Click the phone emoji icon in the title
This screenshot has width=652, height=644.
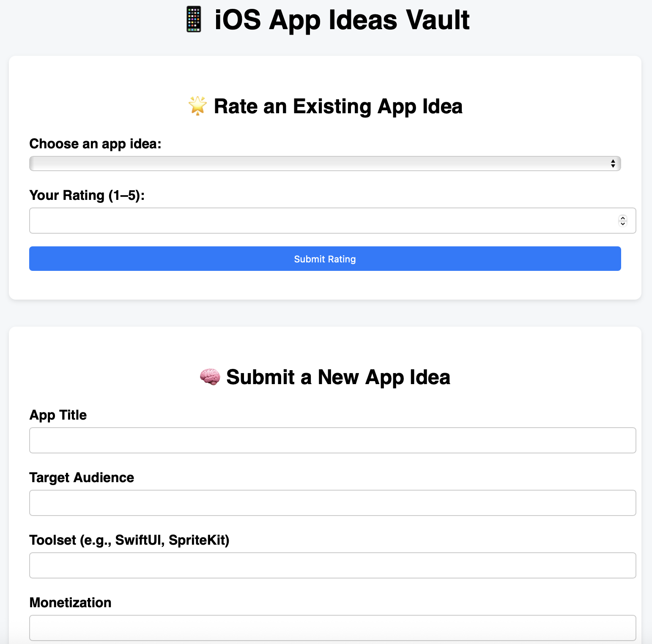194,20
